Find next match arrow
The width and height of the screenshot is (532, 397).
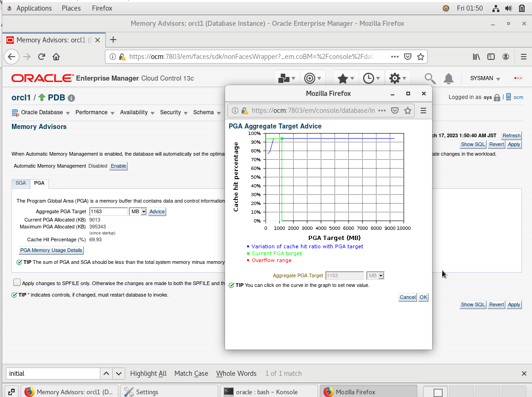(119, 374)
